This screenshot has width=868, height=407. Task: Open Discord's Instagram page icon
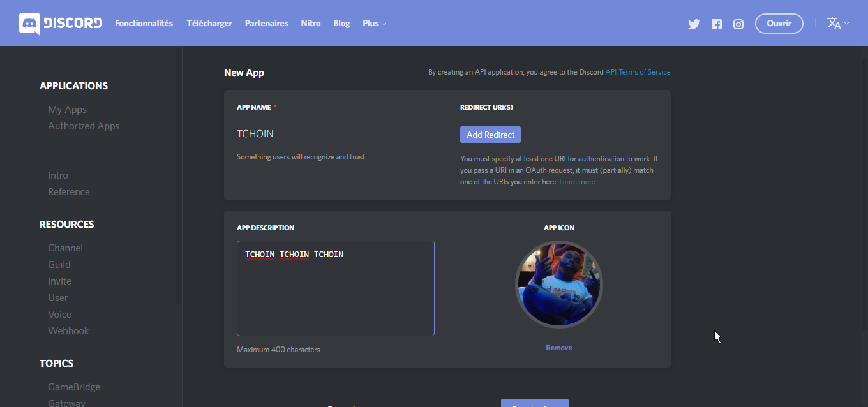(x=738, y=24)
